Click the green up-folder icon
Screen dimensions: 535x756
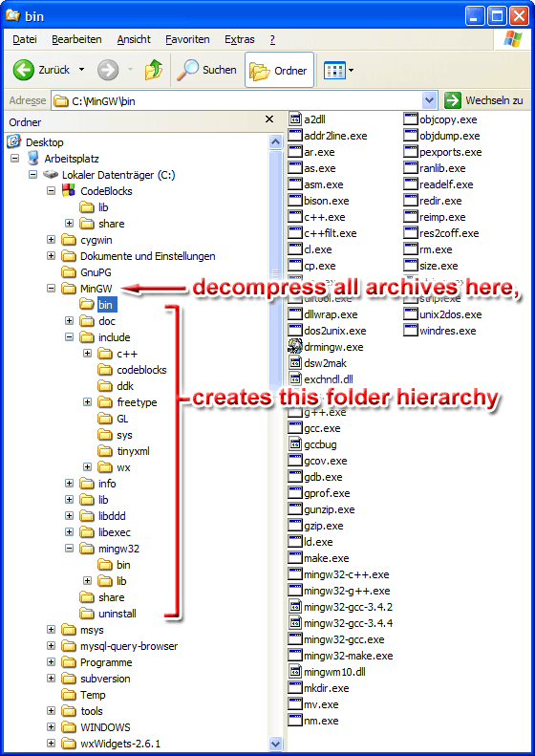coord(154,71)
